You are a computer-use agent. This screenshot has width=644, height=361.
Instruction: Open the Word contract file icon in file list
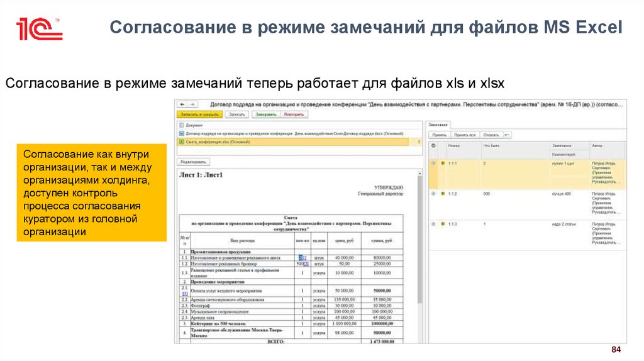(x=182, y=134)
